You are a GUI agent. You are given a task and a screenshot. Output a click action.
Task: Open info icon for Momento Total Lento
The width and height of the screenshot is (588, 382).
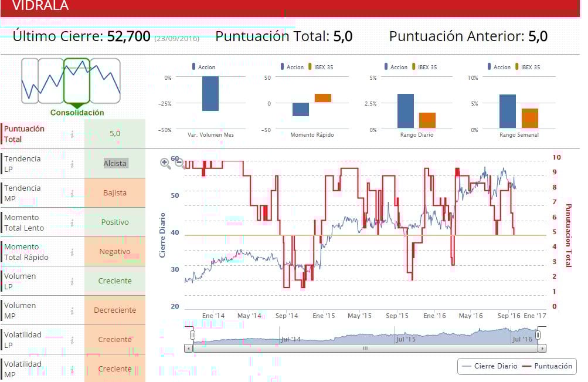click(72, 223)
